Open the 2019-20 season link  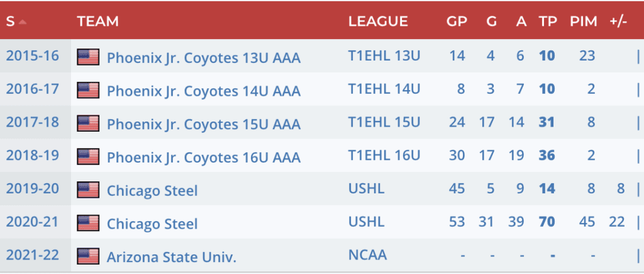point(33,188)
